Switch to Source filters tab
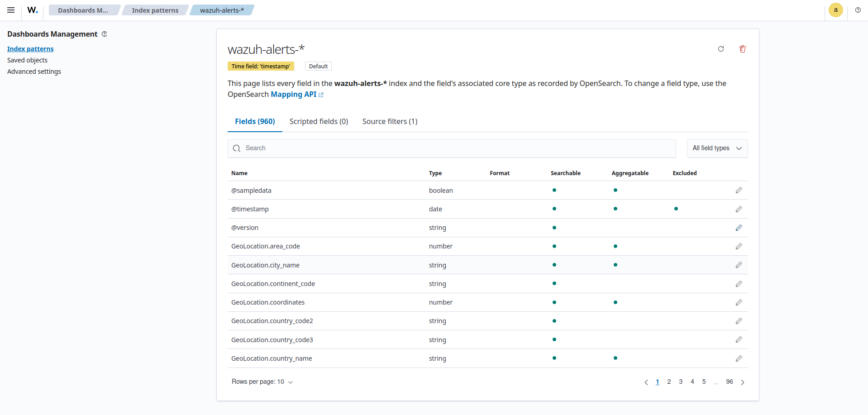868x415 pixels. click(x=390, y=121)
